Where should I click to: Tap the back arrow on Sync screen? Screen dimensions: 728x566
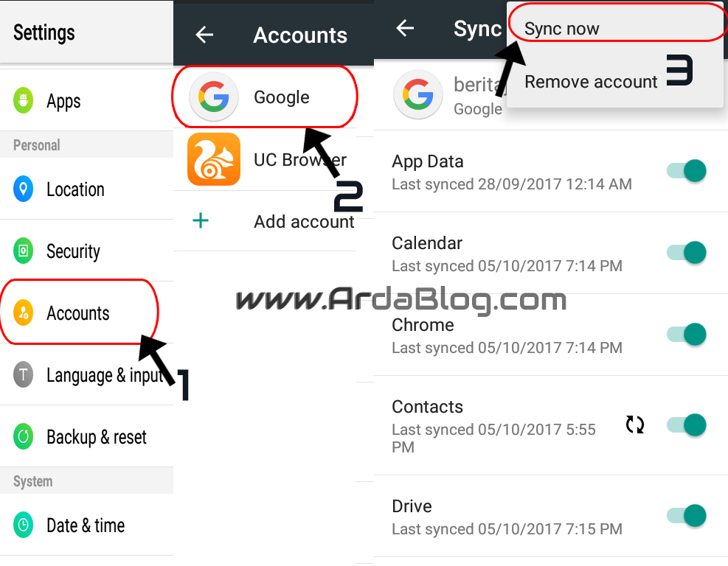[x=405, y=28]
